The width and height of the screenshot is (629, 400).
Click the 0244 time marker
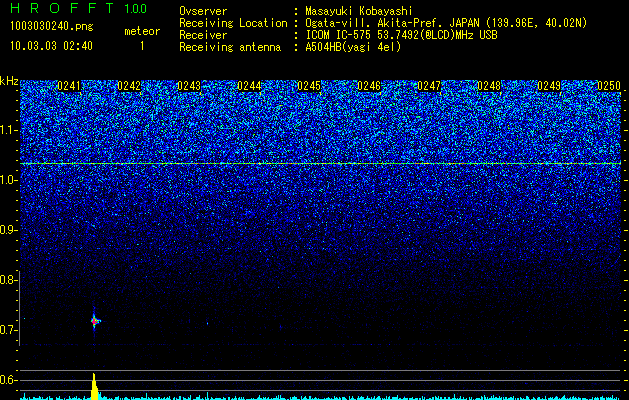pyautogui.click(x=249, y=86)
